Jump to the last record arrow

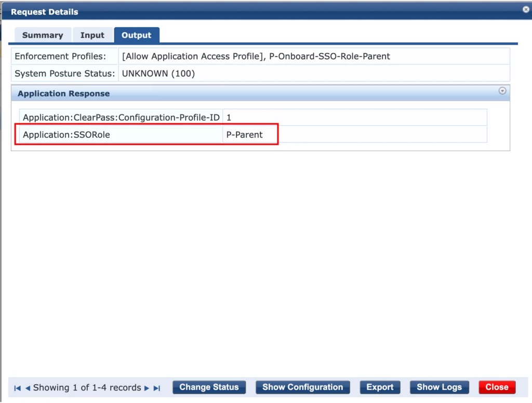pos(156,387)
